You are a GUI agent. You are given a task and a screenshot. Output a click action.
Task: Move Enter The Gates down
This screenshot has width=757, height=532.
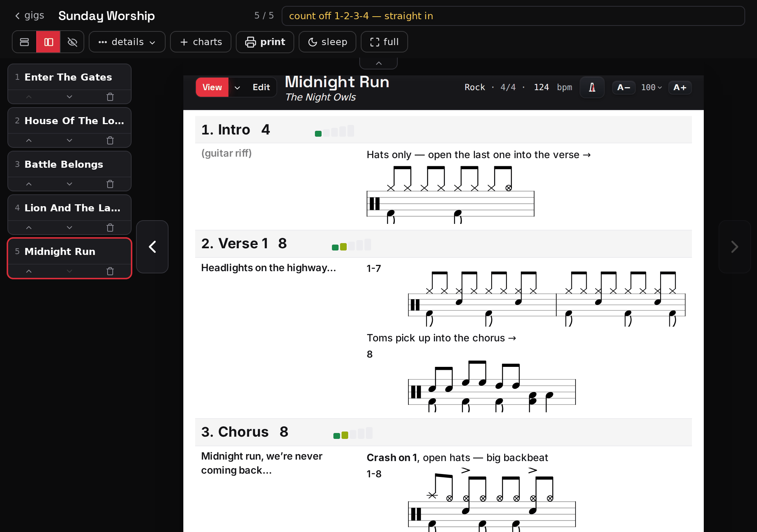coord(69,97)
